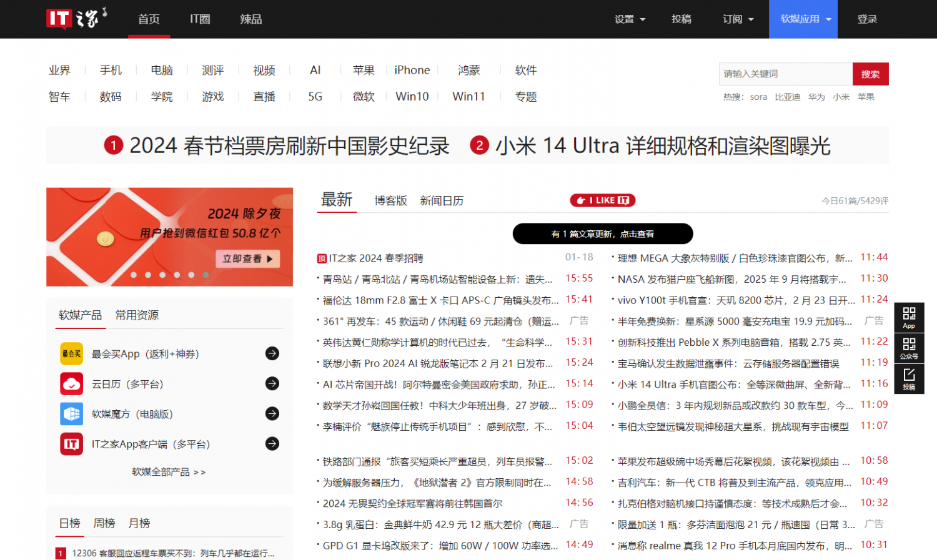Open the App QR code side button
The image size is (937, 560).
[x=909, y=317]
